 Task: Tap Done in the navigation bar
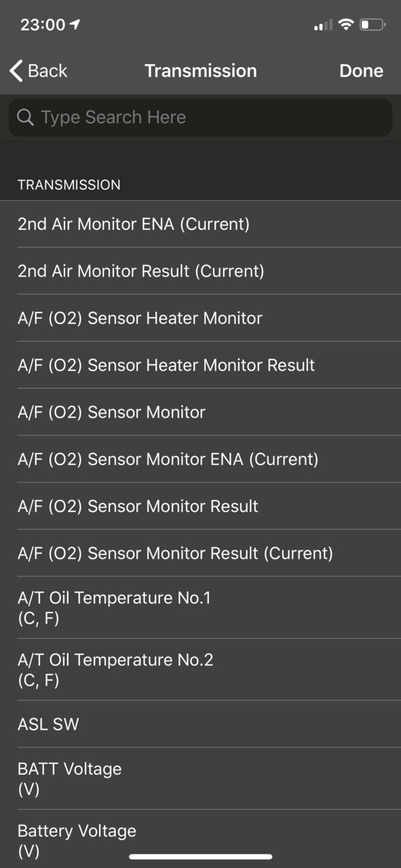click(361, 71)
